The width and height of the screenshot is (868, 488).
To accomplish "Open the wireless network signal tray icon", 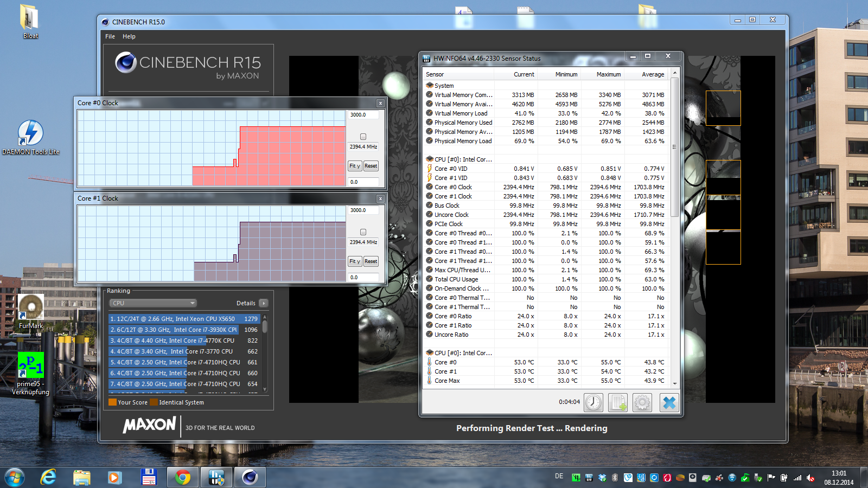I will (797, 478).
